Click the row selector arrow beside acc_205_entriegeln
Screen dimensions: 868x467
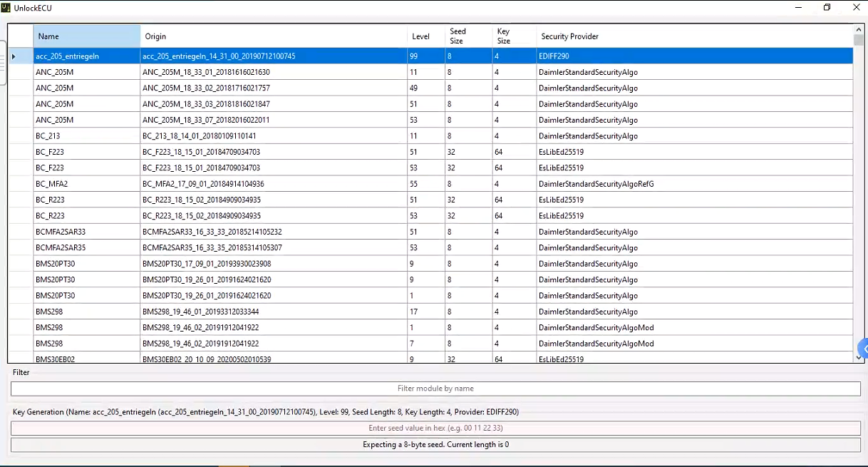point(14,56)
